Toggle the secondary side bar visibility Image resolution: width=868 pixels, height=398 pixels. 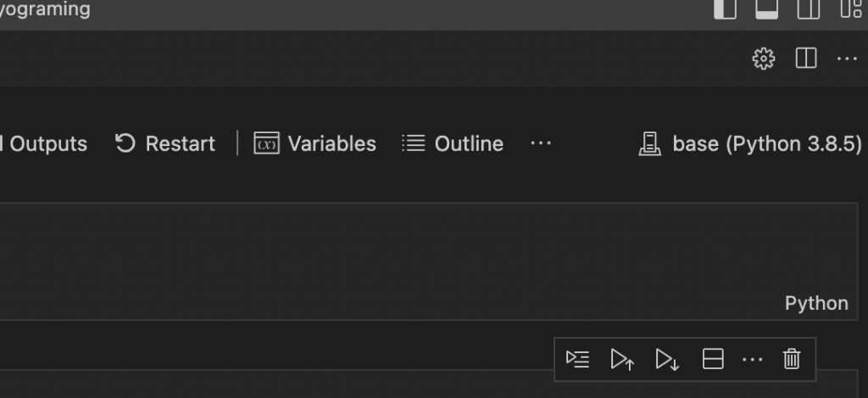tap(808, 8)
